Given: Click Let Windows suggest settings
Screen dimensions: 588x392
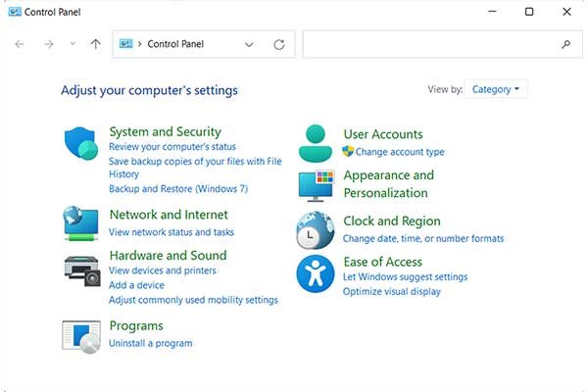Looking at the screenshot, I should click(x=405, y=276).
